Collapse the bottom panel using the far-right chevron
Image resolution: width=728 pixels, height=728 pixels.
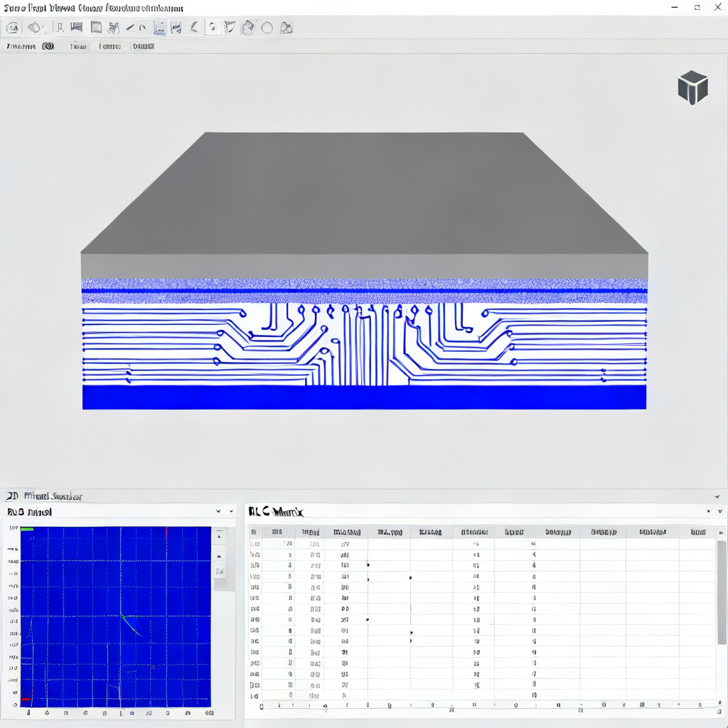pos(717,496)
